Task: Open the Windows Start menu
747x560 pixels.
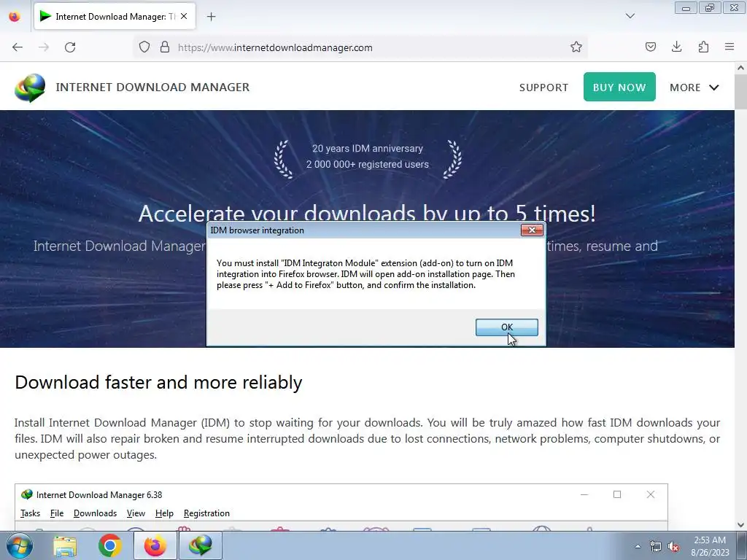Action: [20, 545]
